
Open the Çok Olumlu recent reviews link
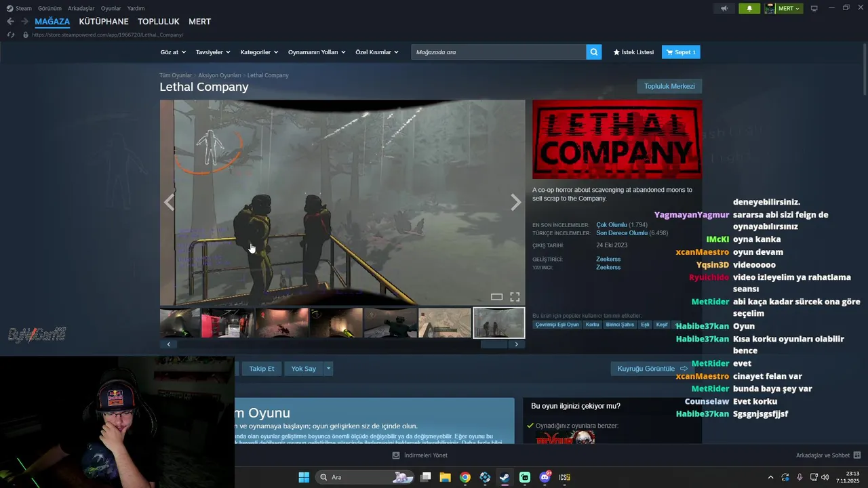click(612, 224)
